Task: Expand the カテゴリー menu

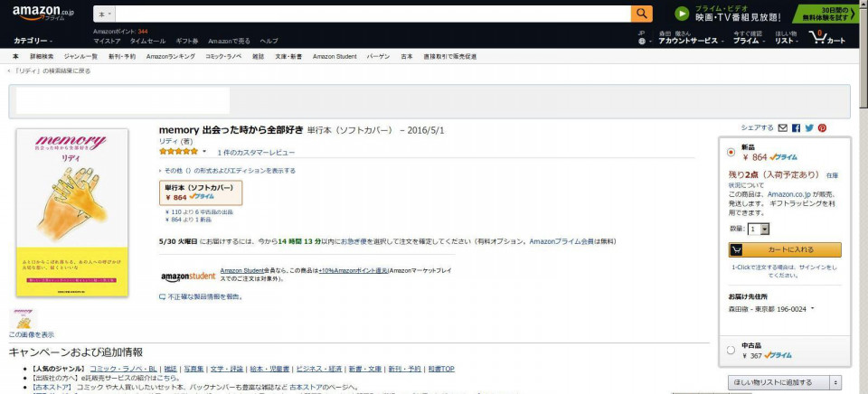Action: [x=33, y=41]
